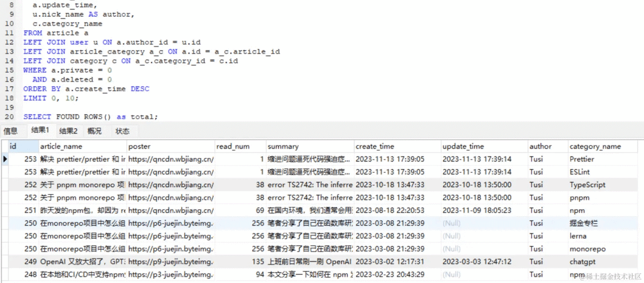
Task: Select the create_time column header
Action: click(x=398, y=147)
